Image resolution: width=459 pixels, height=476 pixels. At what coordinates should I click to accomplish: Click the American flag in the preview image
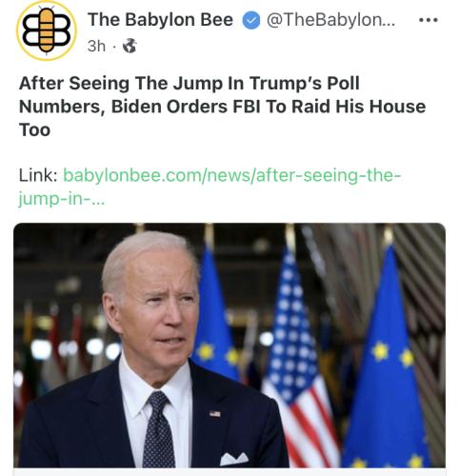click(298, 355)
